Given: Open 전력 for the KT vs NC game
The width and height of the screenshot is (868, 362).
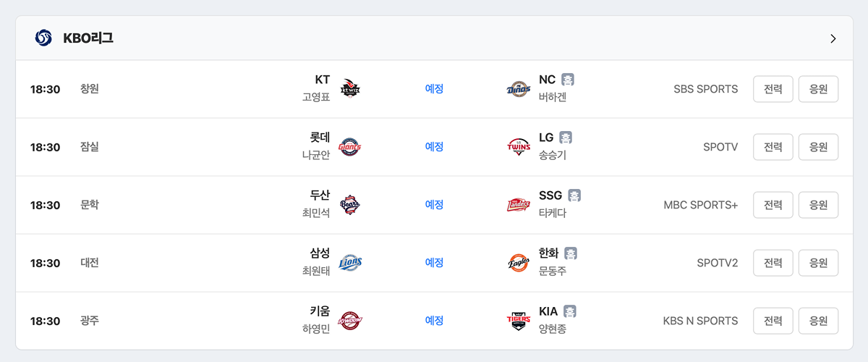Looking at the screenshot, I should coord(773,89).
